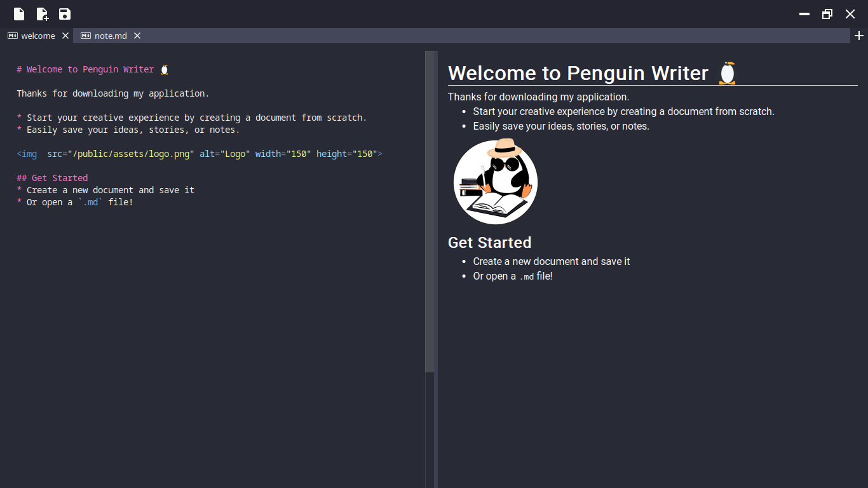The image size is (868, 488).
Task: Save the current document
Action: click(x=65, y=14)
